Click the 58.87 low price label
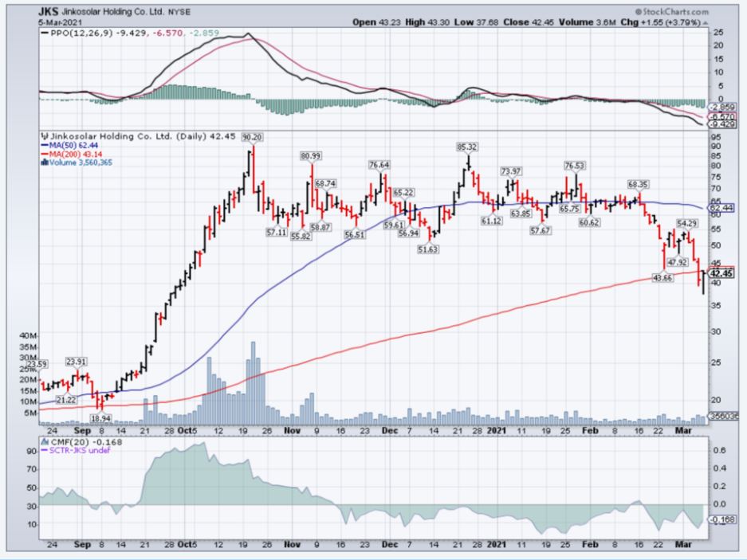Screen dimensions: 747x560 coord(320,227)
